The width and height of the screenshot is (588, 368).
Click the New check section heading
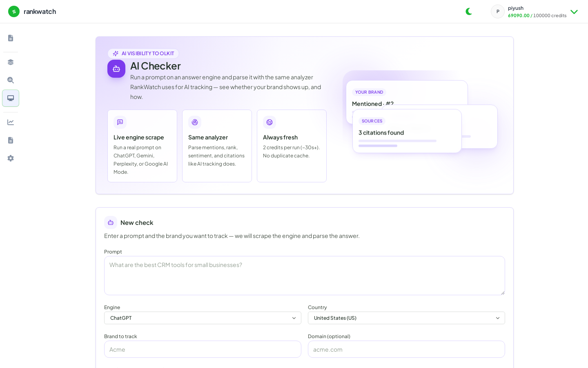[137, 223]
